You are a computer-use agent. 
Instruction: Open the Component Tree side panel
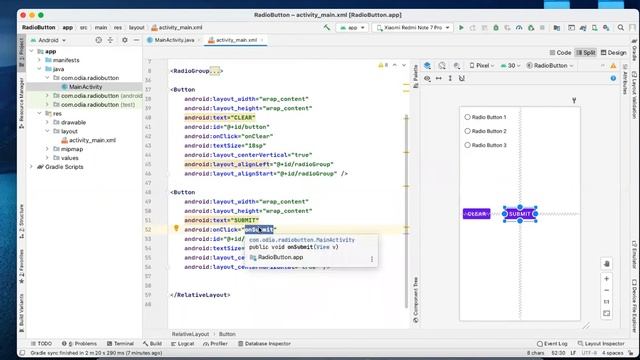point(416,300)
